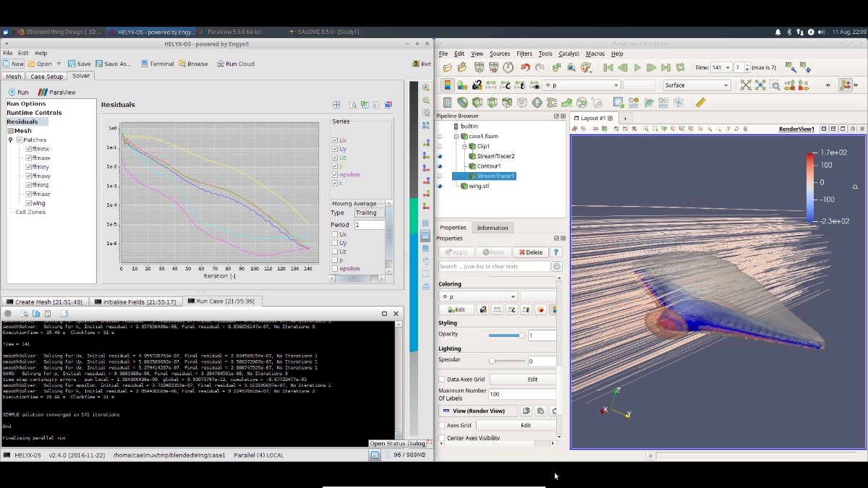Open the Surface representation dropdown
Viewport: 868px width, 488px height.
694,85
